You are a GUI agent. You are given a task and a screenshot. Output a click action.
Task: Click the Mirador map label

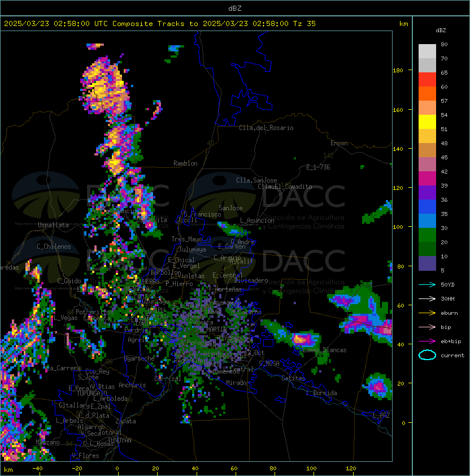(x=238, y=383)
